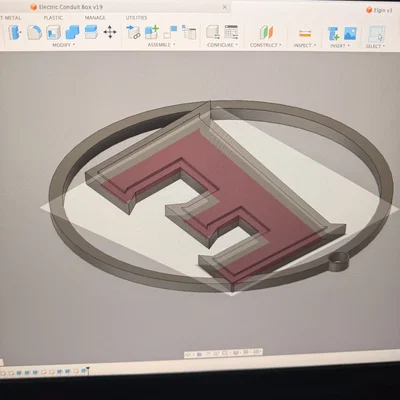Screen dimensions: 400x400
Task: Switch to the UTILITIES ribbon tab
Action: [136, 18]
